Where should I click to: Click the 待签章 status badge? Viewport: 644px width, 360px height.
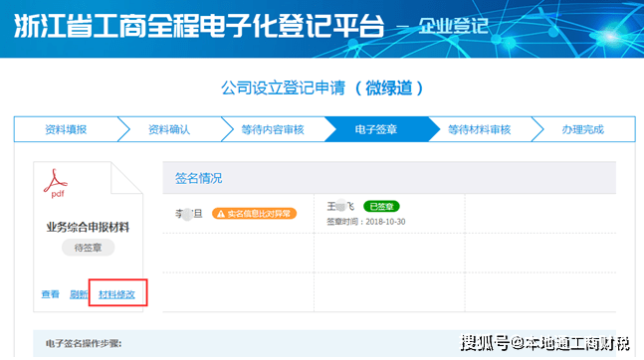88,248
